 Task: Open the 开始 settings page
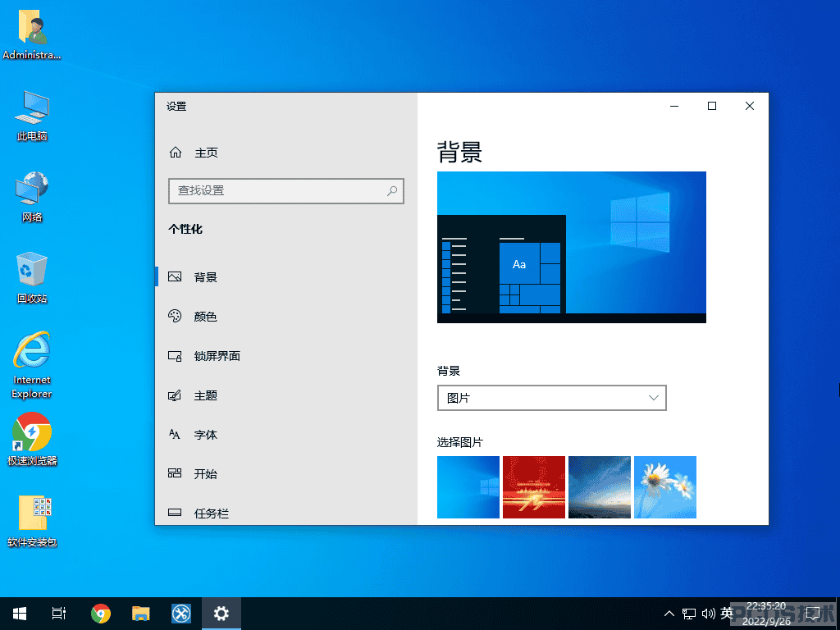click(x=286, y=473)
